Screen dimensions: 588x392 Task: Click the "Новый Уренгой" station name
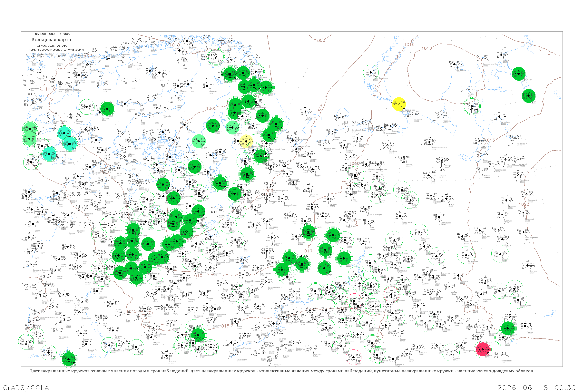point(513,165)
